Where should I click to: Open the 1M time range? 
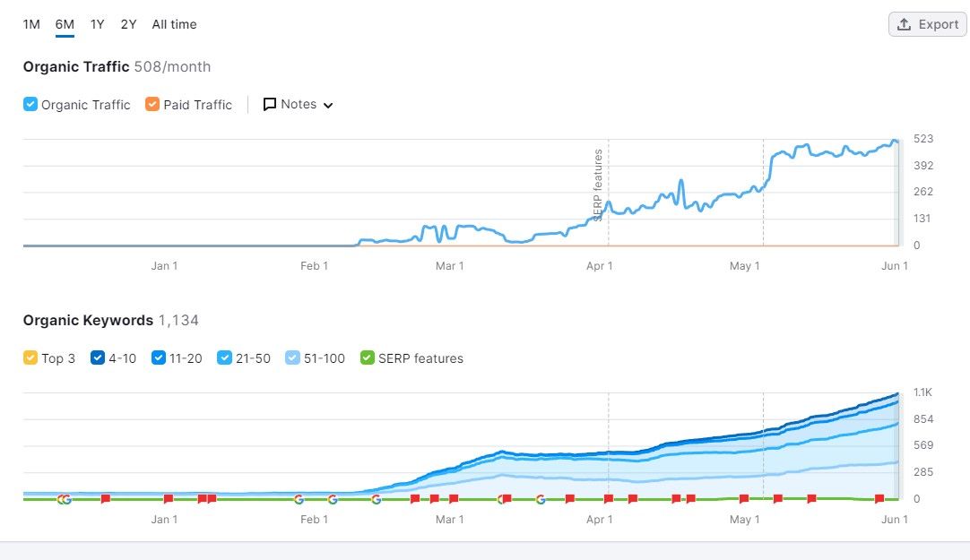(x=31, y=24)
